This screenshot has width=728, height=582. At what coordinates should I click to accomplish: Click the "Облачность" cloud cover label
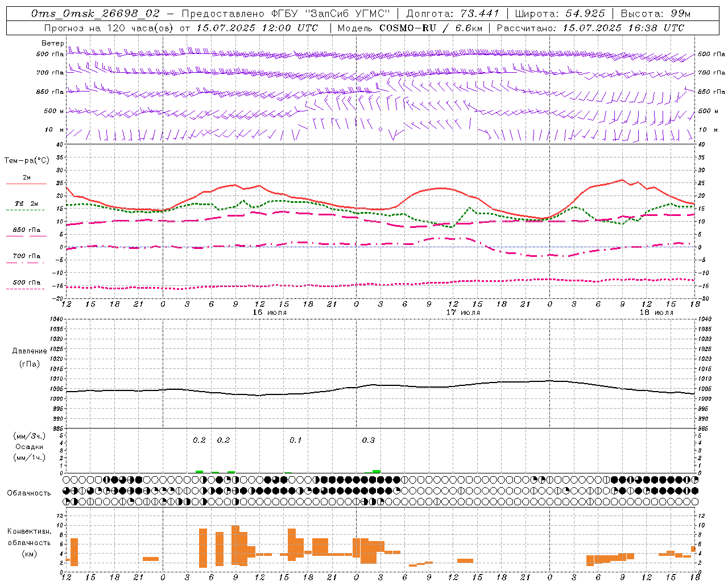point(29,493)
